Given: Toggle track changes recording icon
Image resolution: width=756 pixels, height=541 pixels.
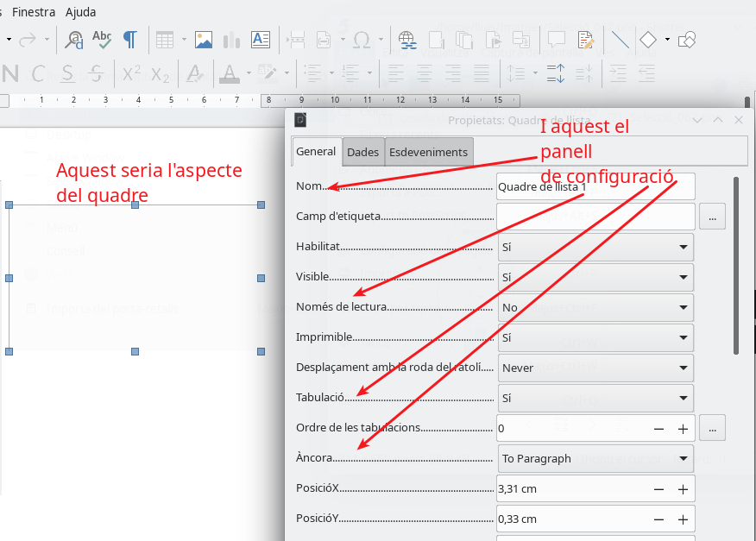Looking at the screenshot, I should click(x=586, y=40).
